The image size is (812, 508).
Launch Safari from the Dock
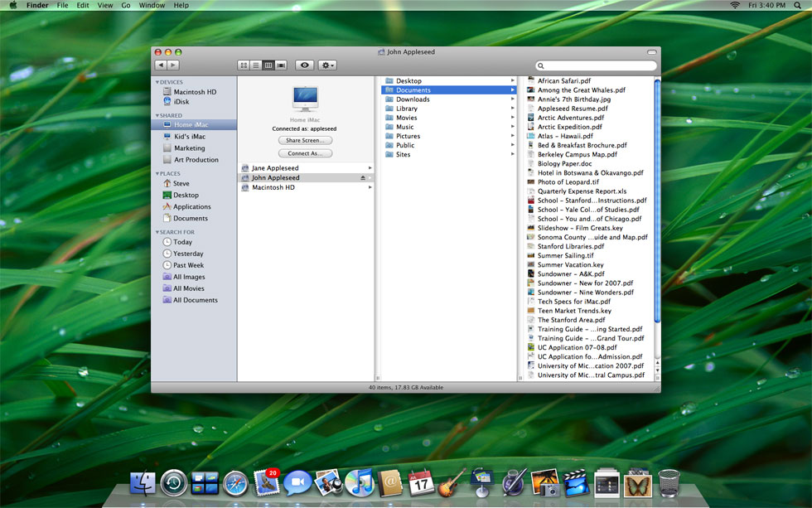[235, 484]
